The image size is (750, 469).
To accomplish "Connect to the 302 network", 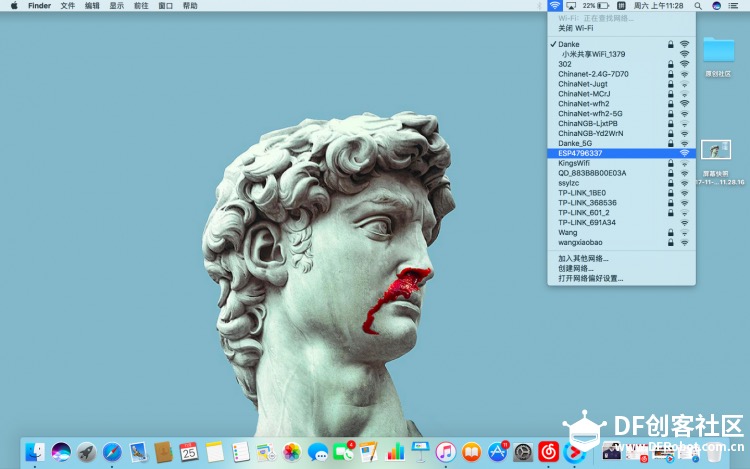I will click(x=621, y=64).
